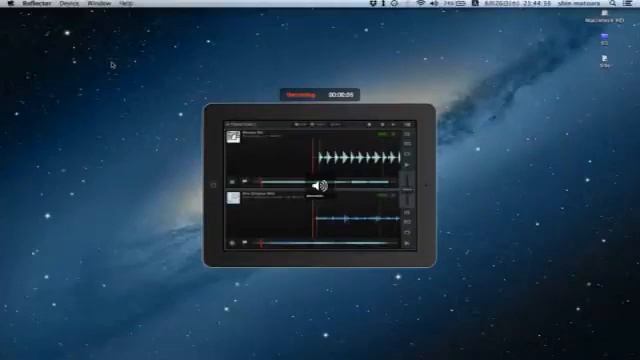Click the bottom deck track title

pos(259,193)
